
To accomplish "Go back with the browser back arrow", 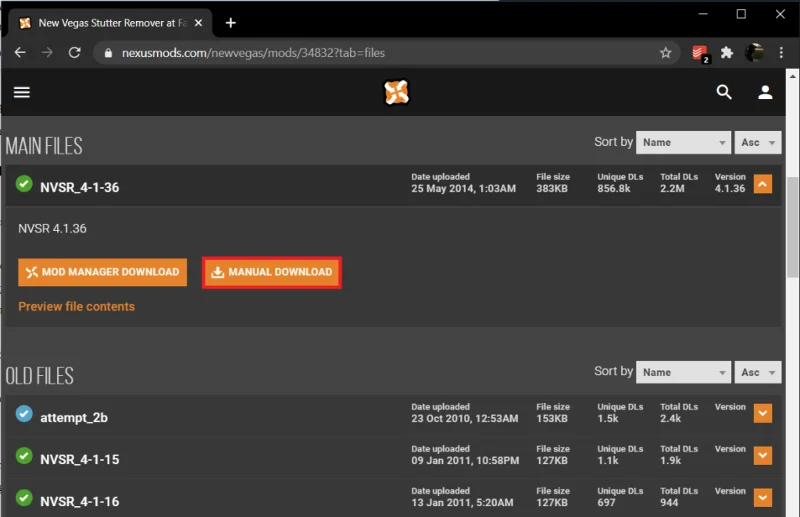I will pyautogui.click(x=20, y=53).
